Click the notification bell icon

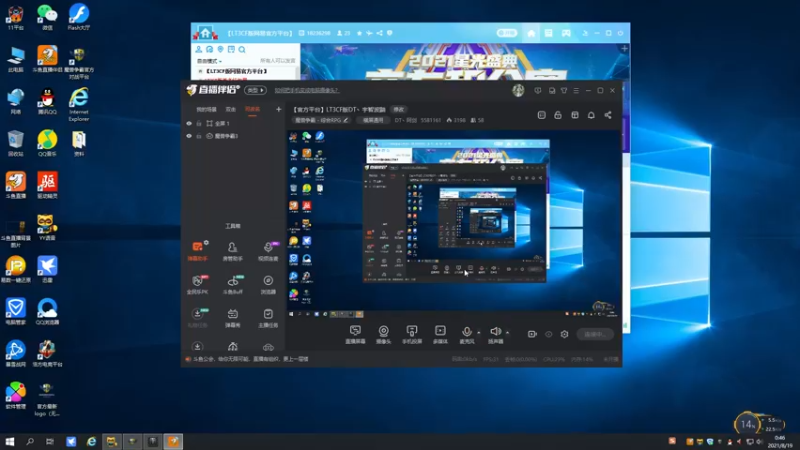pos(591,115)
